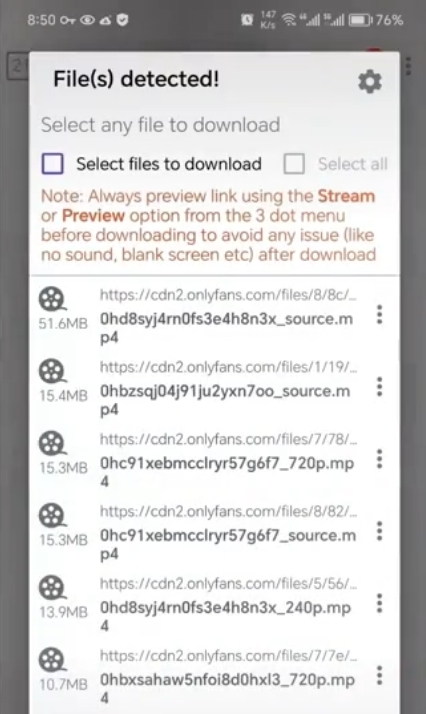Open three-dot menu for the 51.6MB file

379,315
